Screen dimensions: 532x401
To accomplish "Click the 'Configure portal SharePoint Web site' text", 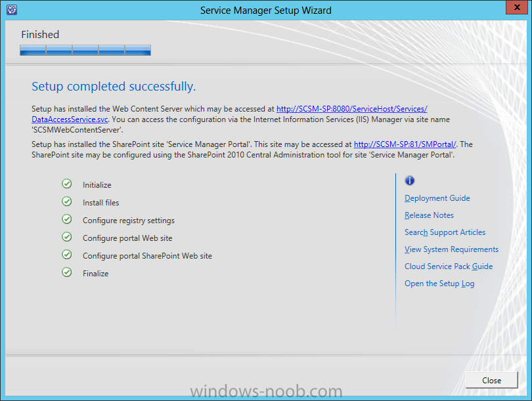I will [x=147, y=256].
